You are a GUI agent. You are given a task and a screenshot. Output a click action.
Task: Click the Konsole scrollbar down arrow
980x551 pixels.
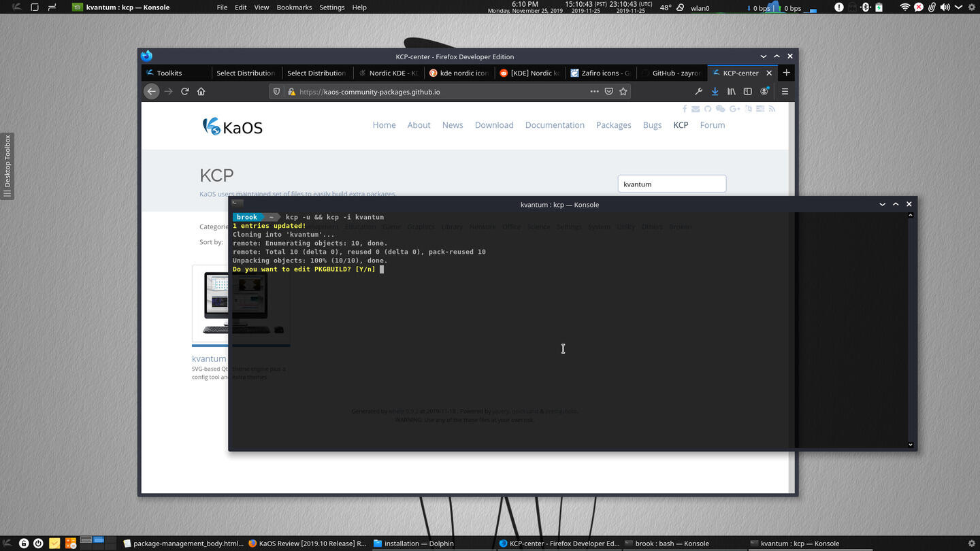coord(911,445)
